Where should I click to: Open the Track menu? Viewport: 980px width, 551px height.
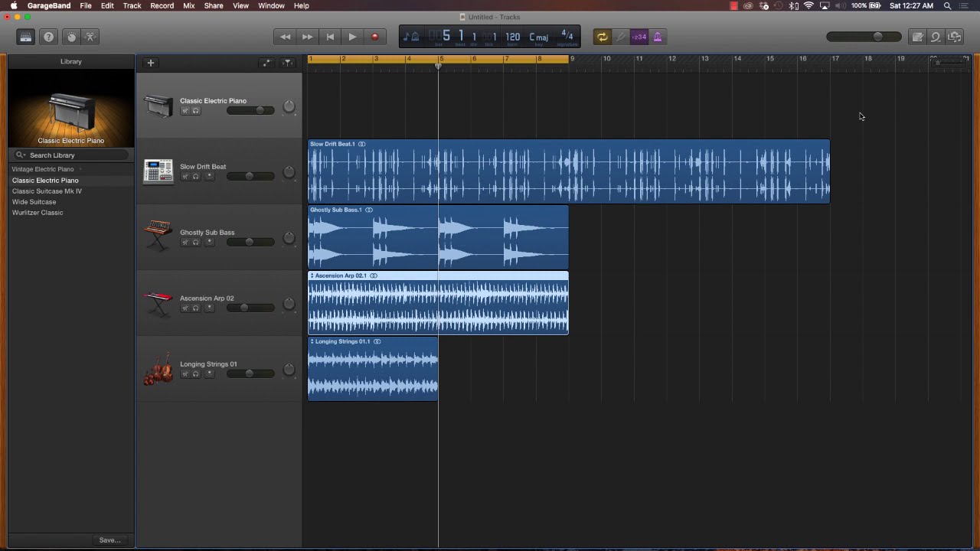(132, 5)
